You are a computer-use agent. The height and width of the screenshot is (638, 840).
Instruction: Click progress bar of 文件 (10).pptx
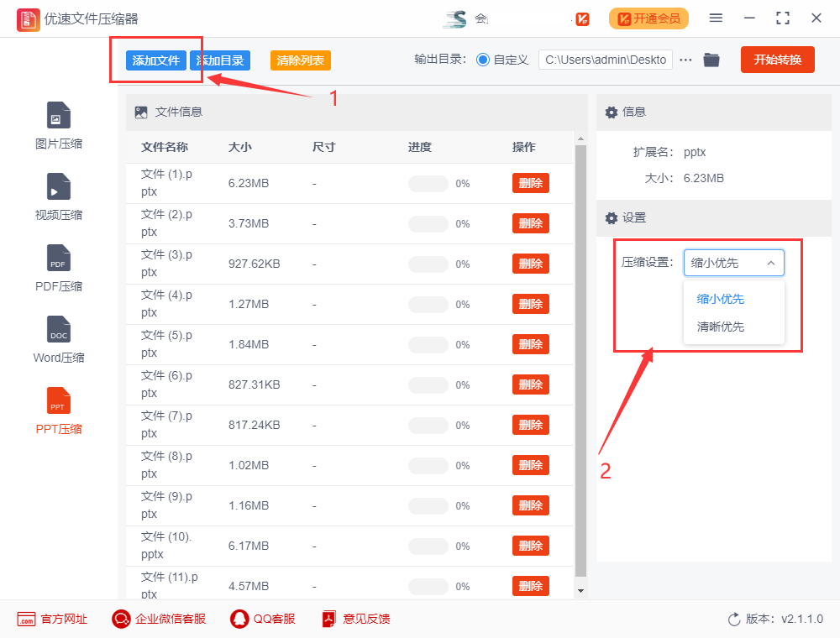[428, 546]
